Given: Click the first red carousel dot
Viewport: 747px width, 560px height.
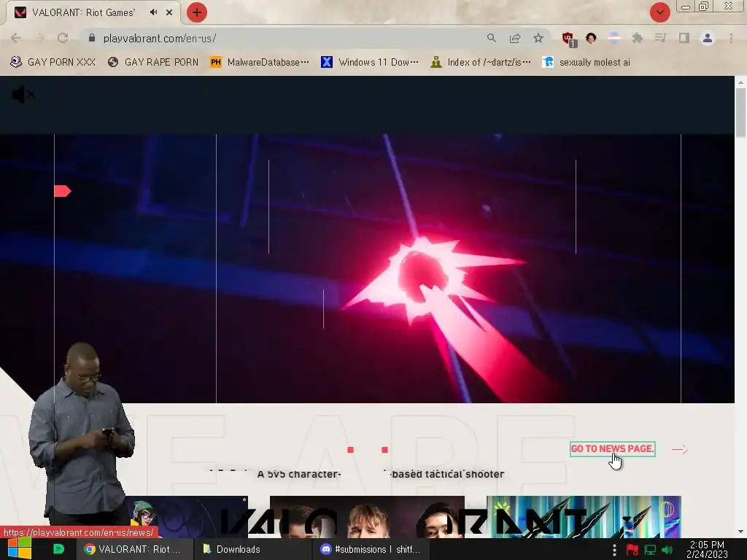Looking at the screenshot, I should pyautogui.click(x=351, y=449).
